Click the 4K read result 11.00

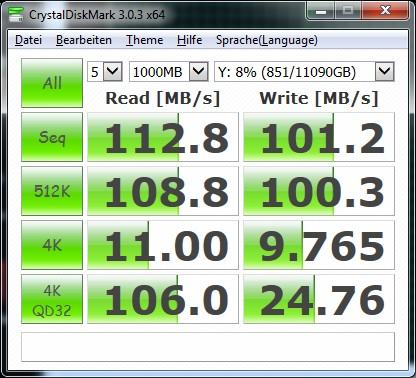(163, 245)
